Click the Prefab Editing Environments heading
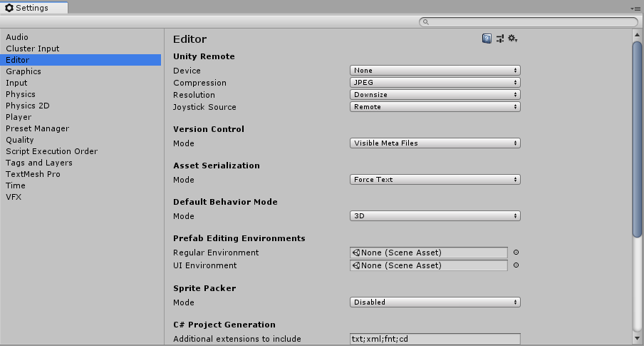 [239, 238]
